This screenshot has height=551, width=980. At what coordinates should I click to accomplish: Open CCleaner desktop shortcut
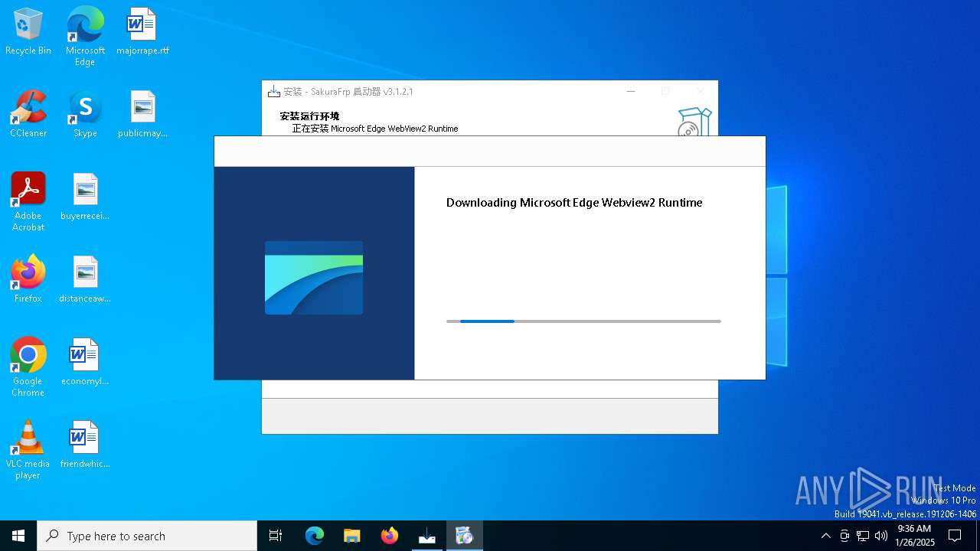click(28, 114)
